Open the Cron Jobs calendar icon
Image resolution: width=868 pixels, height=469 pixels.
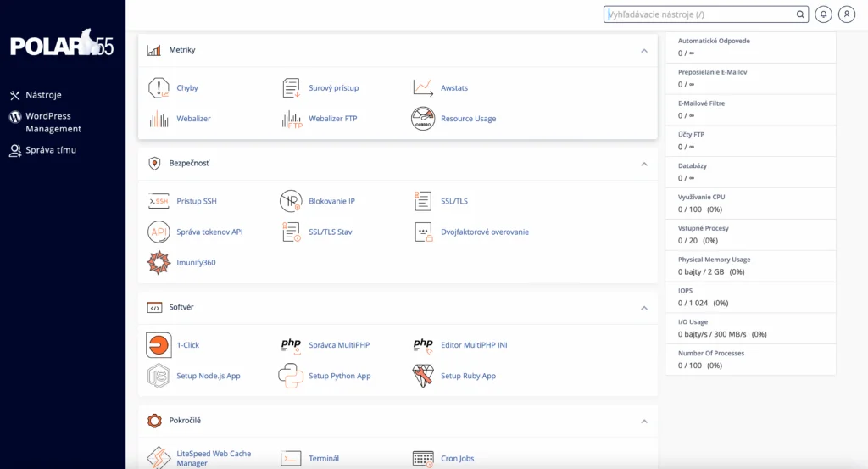(x=424, y=459)
